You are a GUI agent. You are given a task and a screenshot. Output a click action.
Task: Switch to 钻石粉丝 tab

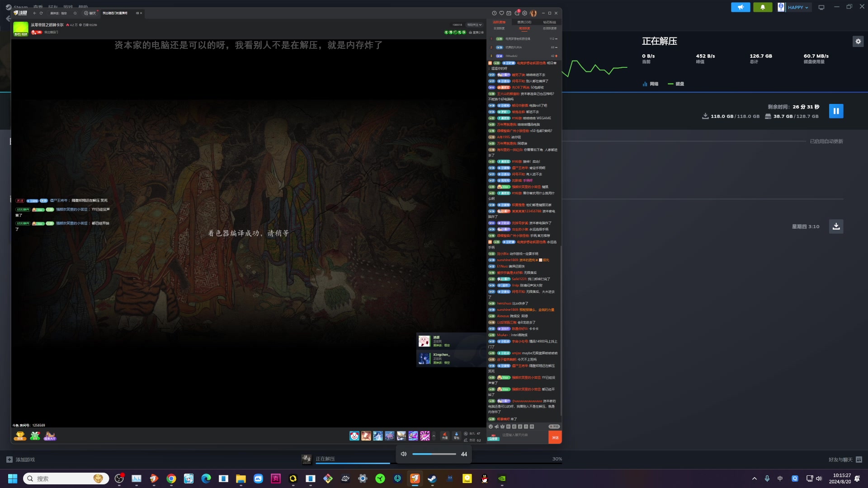[550, 22]
